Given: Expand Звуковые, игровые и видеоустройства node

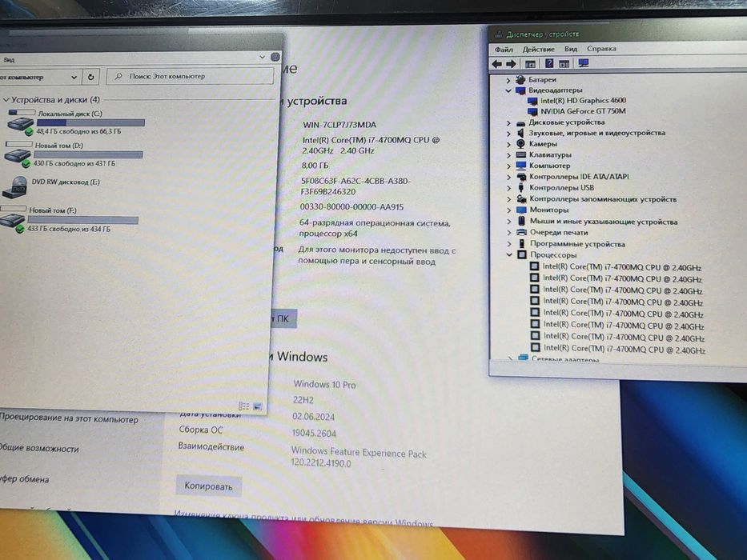Looking at the screenshot, I should pyautogui.click(x=508, y=134).
